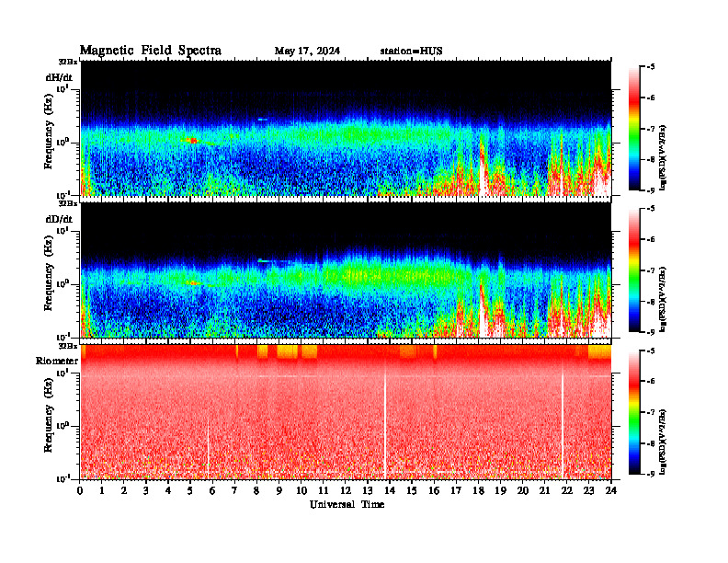Screen dimensions: 728x563
Task: Click hour 18 on the time axis
Action: [x=478, y=491]
